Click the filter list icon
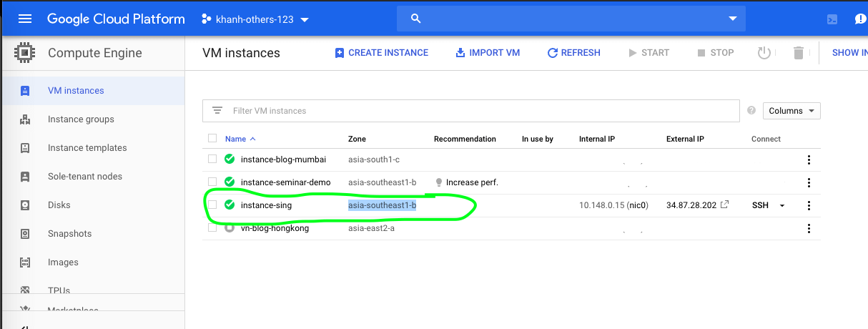The image size is (868, 329). coord(217,111)
